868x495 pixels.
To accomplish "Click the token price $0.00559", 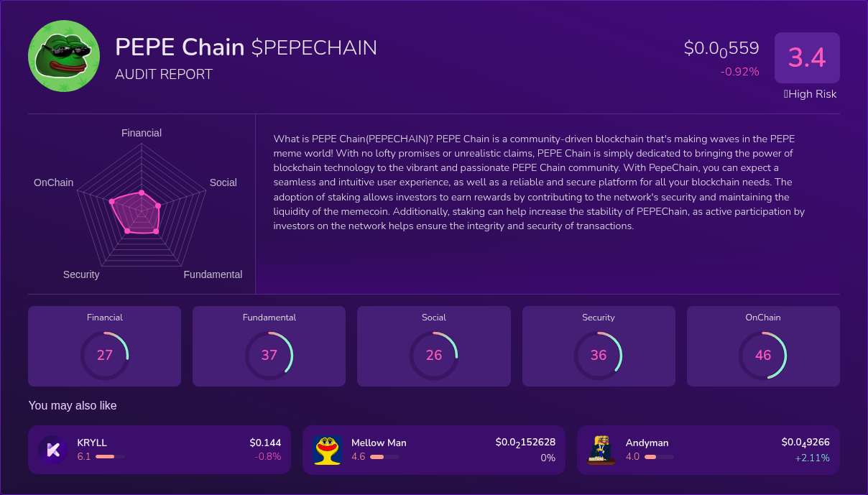I will 721,47.
